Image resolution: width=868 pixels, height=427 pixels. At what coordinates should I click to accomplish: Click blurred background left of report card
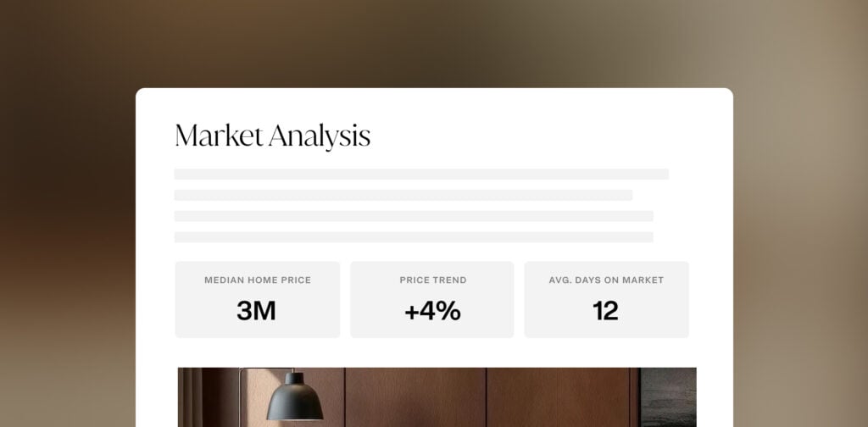68,254
